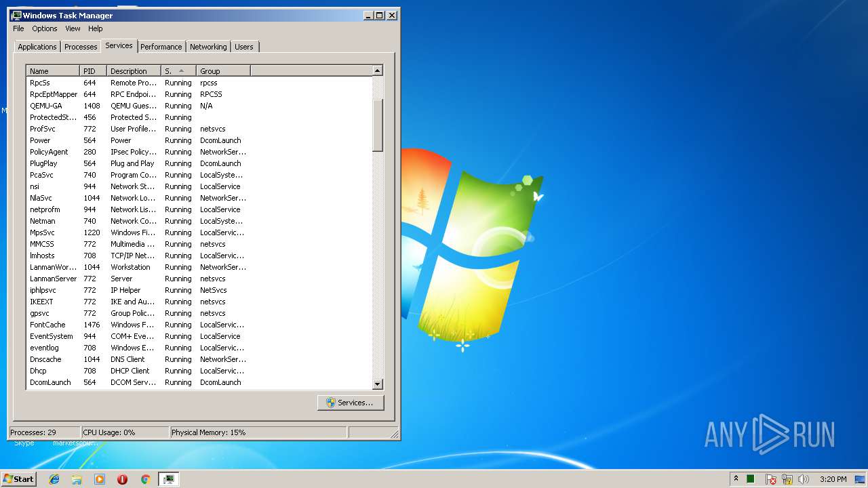The width and height of the screenshot is (868, 488).
Task: Select the nsi service row
Action: point(199,186)
